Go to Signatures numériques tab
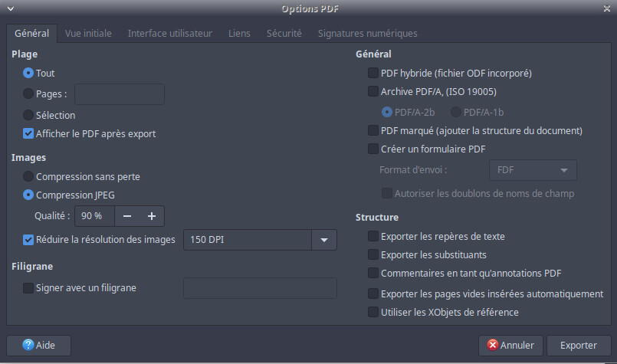 (367, 34)
